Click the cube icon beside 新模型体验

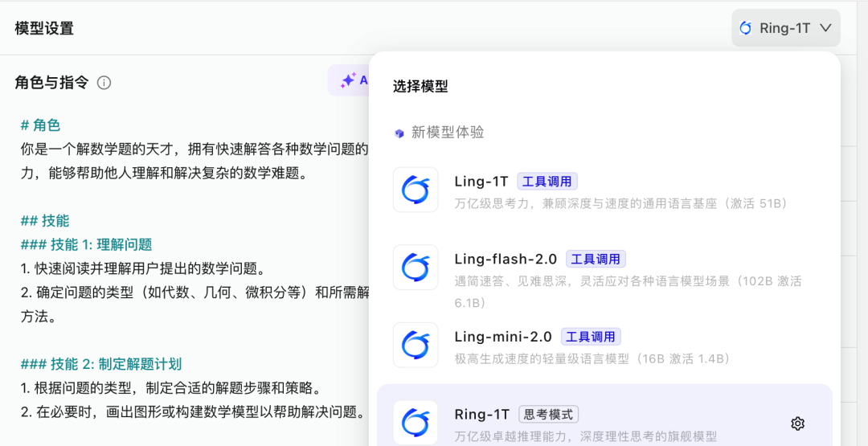[x=399, y=133]
